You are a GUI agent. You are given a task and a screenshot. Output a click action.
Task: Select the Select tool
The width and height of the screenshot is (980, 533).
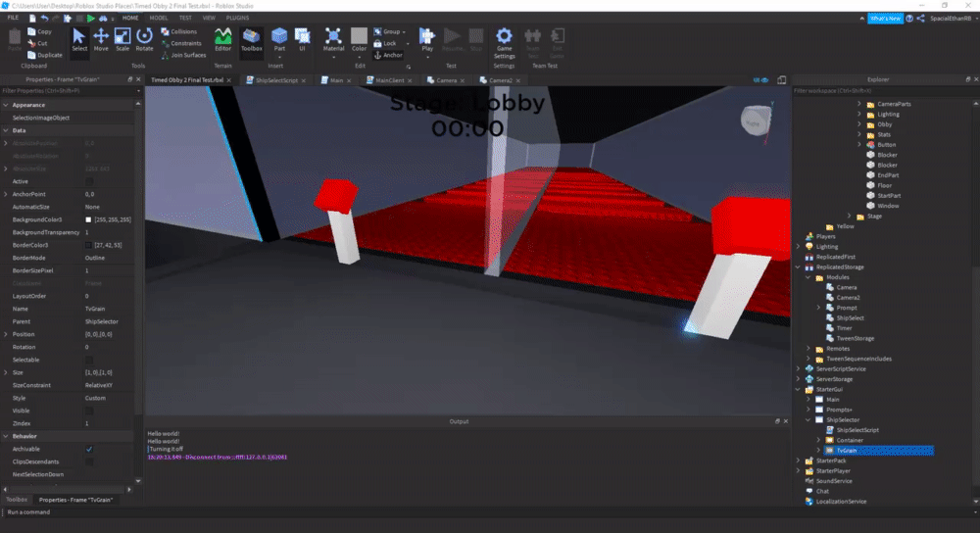(79, 40)
